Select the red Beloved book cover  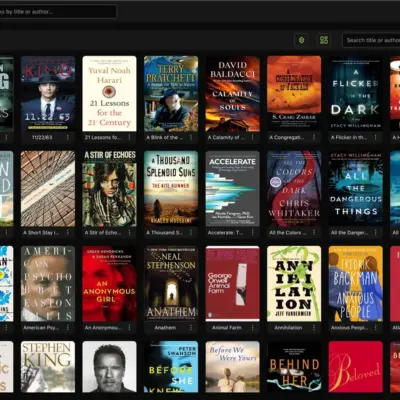[356, 367]
